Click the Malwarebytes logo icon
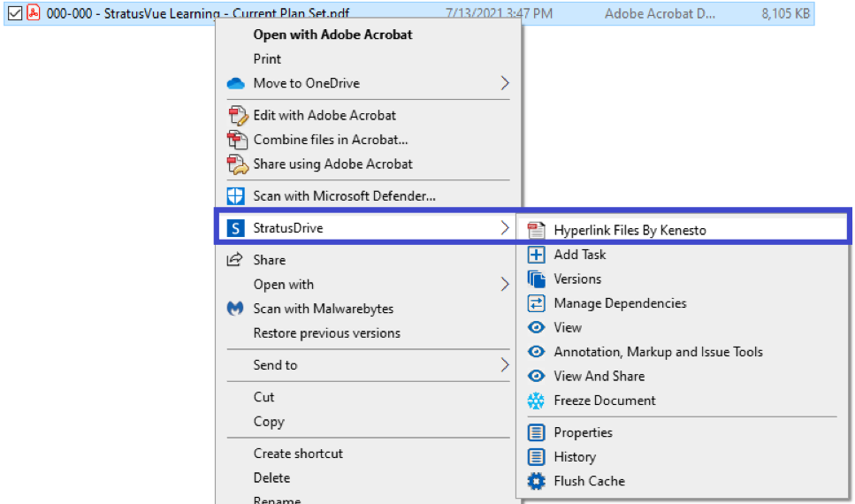Image resolution: width=855 pixels, height=504 pixels. tap(235, 309)
